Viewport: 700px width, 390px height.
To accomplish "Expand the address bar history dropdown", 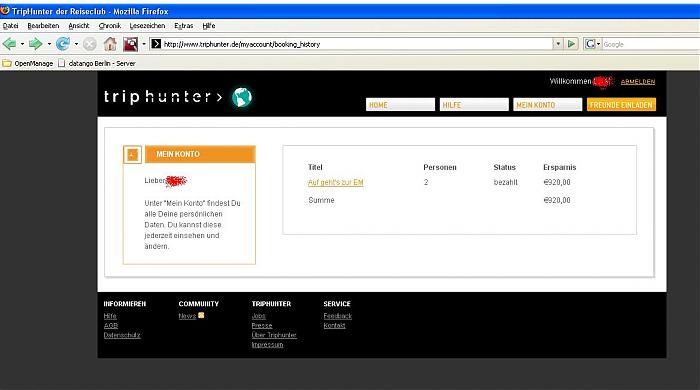I will [558, 44].
